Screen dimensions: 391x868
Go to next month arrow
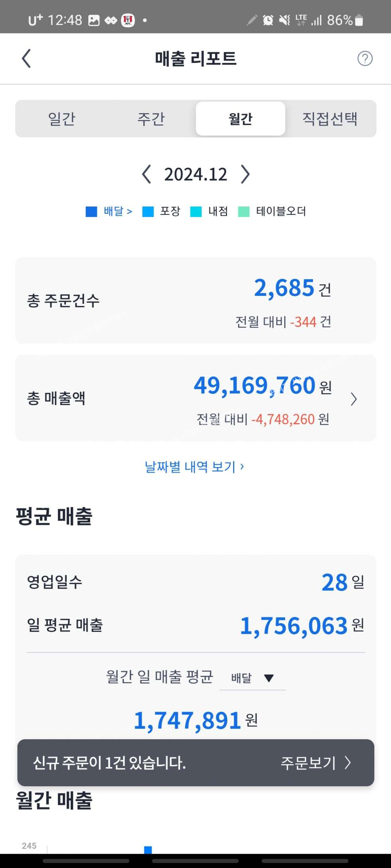point(245,175)
